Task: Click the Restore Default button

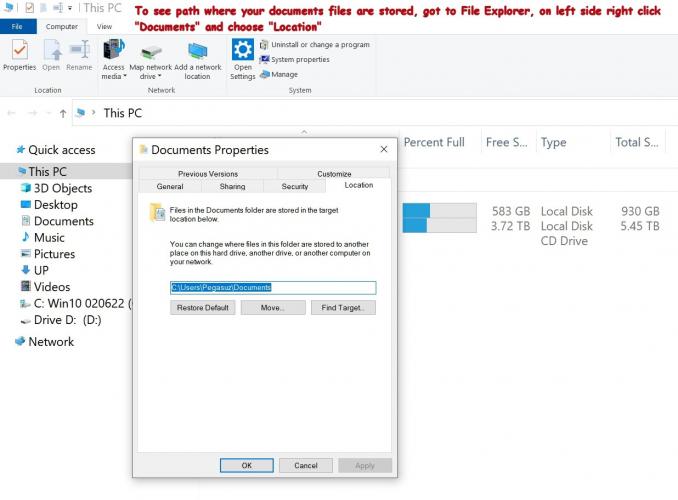Action: point(203,308)
